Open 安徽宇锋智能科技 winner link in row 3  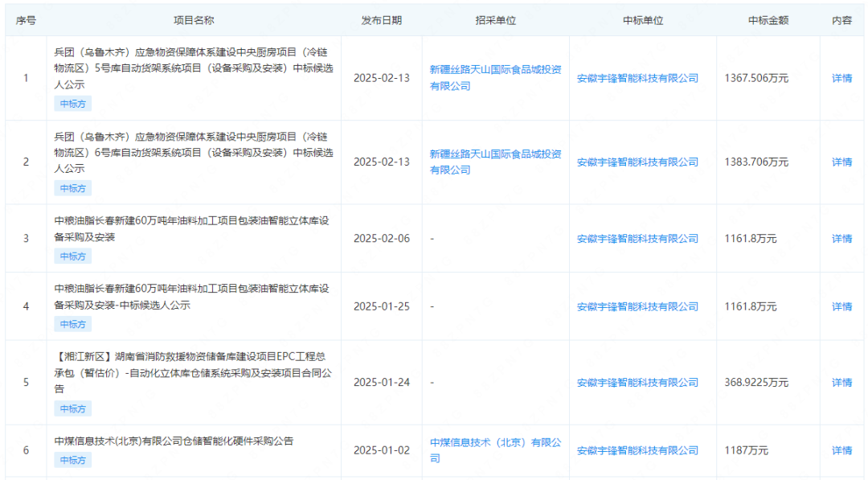point(637,239)
